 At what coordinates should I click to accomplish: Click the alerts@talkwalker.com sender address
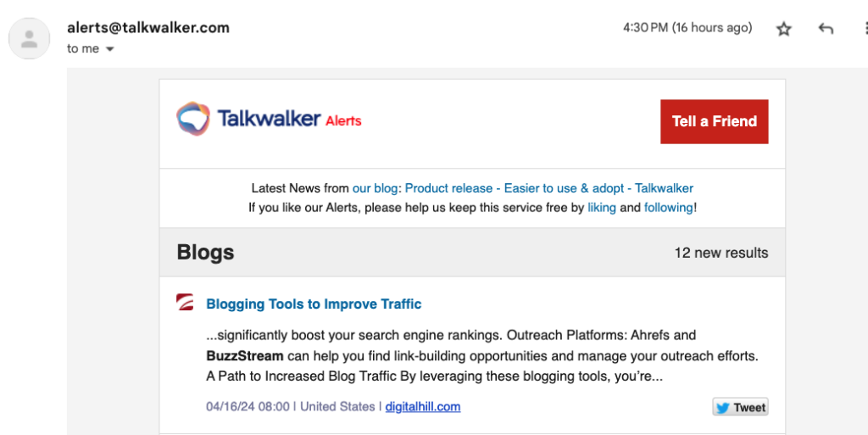[x=148, y=27]
